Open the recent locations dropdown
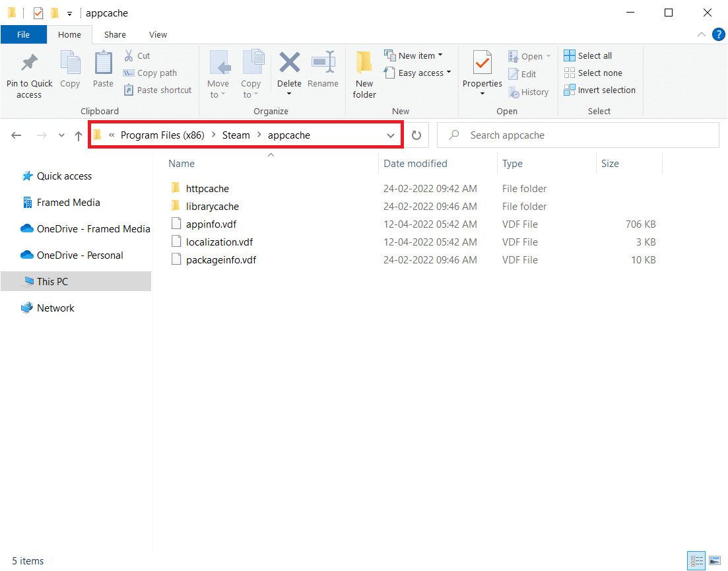 pos(62,135)
